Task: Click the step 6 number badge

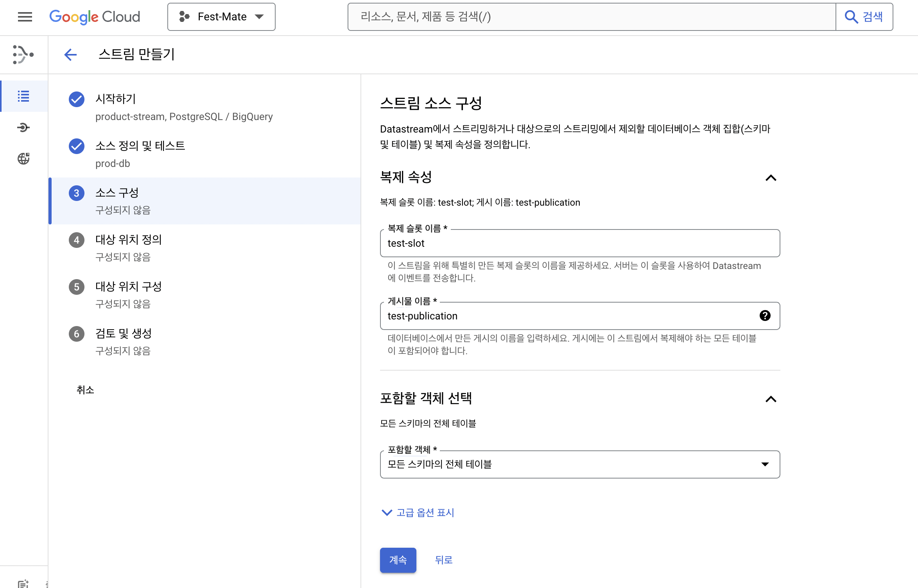Action: tap(77, 334)
